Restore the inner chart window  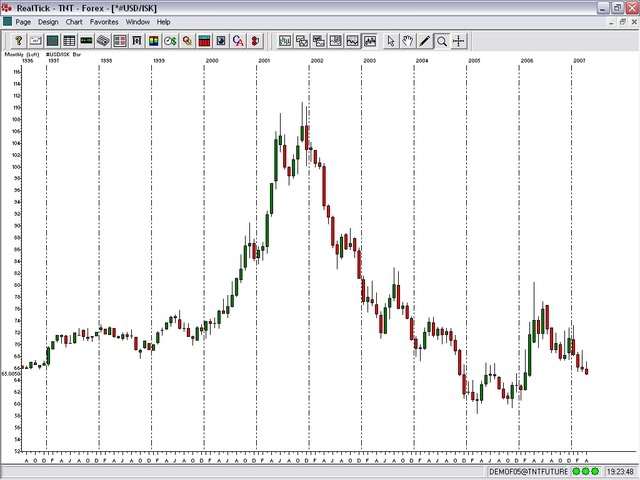coord(622,22)
